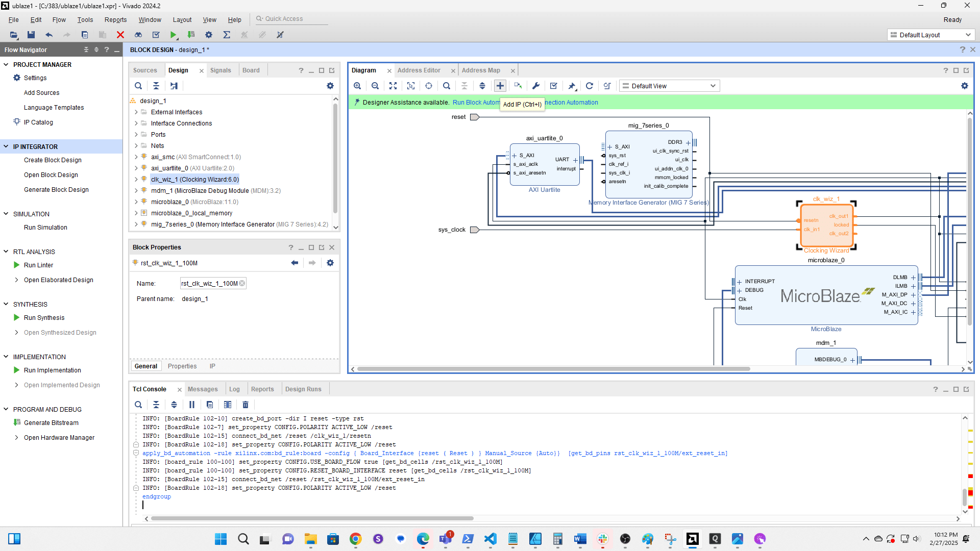This screenshot has width=980, height=551.
Task: Expand the Ports tree item
Action: point(136,134)
